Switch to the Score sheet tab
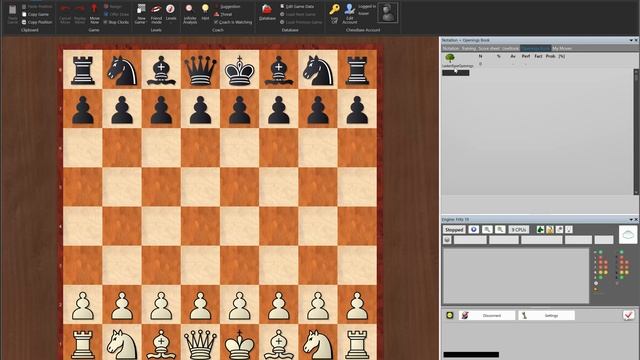640x360 pixels. (489, 48)
